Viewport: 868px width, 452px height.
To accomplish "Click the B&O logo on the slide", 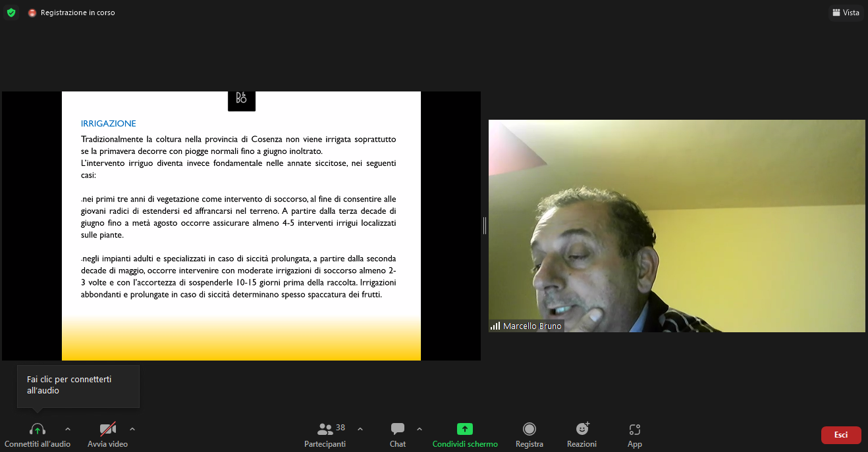I will 242,100.
